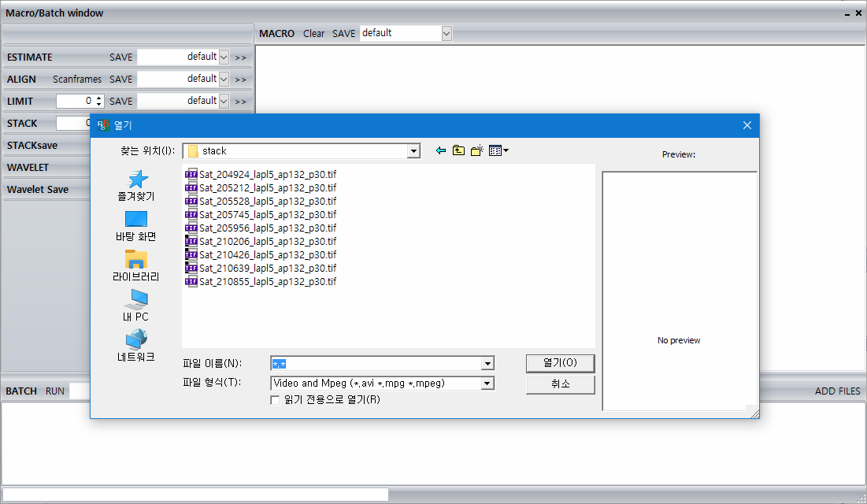
Task: Open the 찾는 위치 location dropdown
Action: point(413,150)
